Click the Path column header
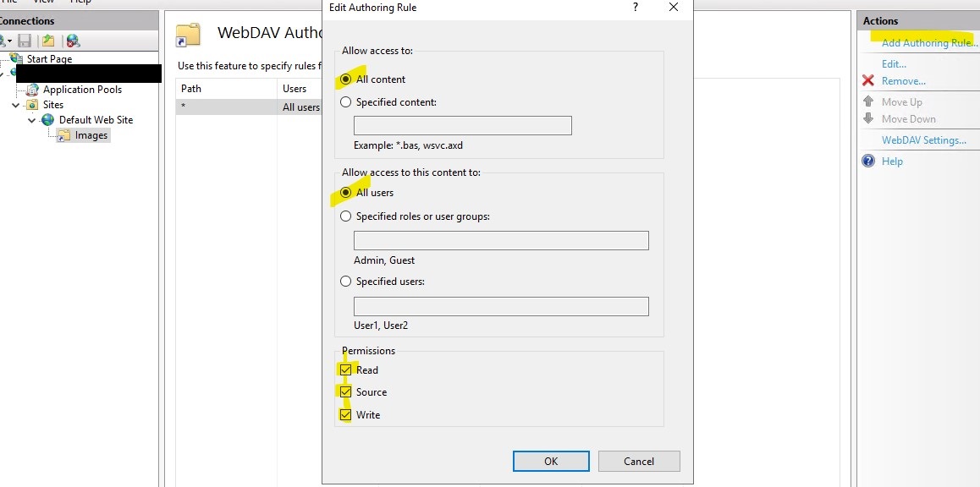 tap(226, 89)
